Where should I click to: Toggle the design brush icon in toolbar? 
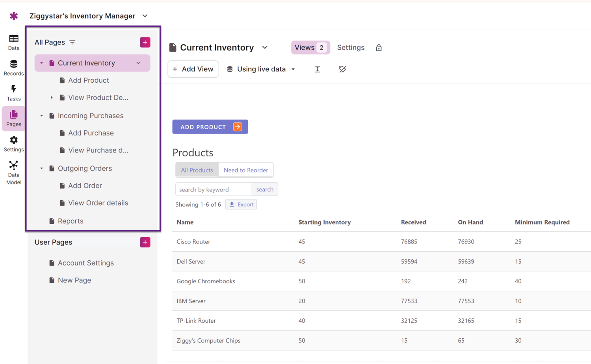[x=342, y=69]
